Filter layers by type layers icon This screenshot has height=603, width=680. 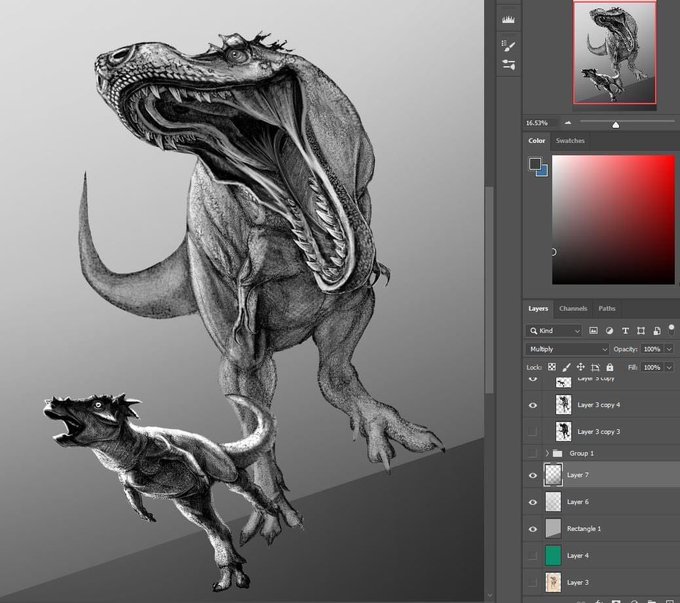pos(625,331)
